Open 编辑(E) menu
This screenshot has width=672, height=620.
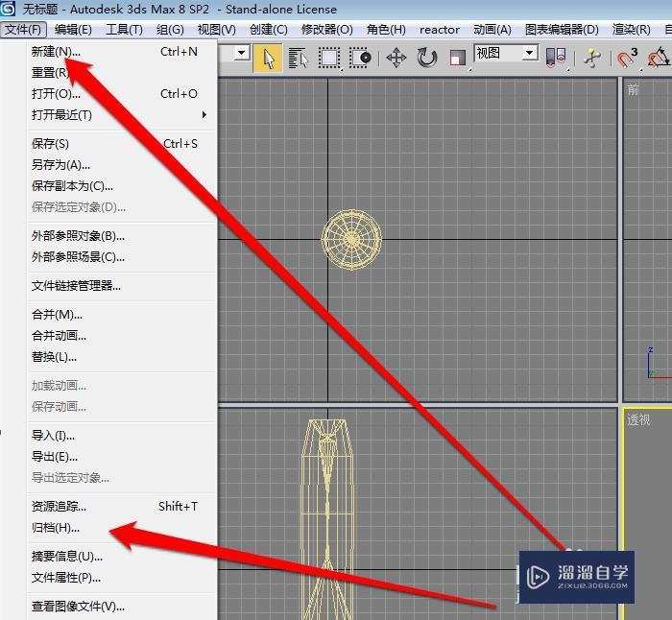pyautogui.click(x=73, y=30)
